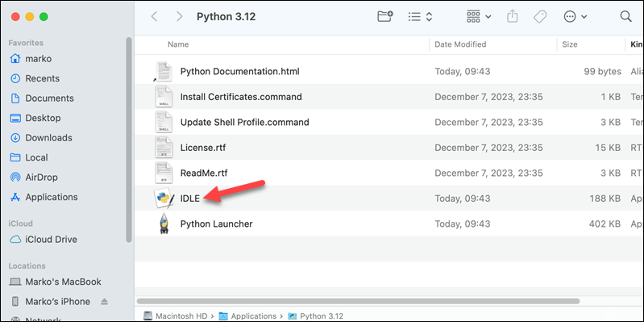
Task: Switch the list view style control
Action: pyautogui.click(x=420, y=16)
